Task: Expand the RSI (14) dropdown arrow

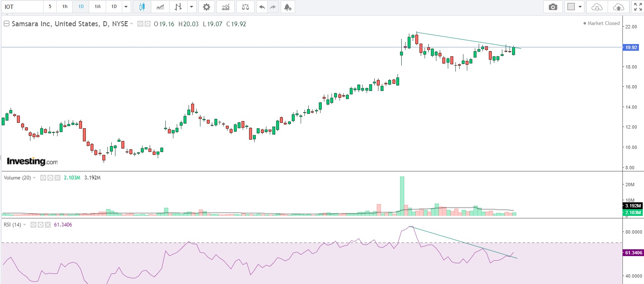Action: click(25, 225)
